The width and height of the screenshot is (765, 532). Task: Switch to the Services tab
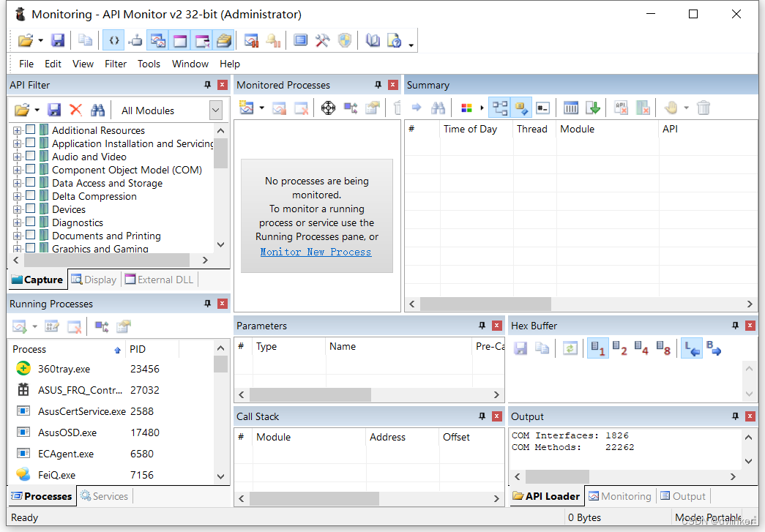coord(105,496)
